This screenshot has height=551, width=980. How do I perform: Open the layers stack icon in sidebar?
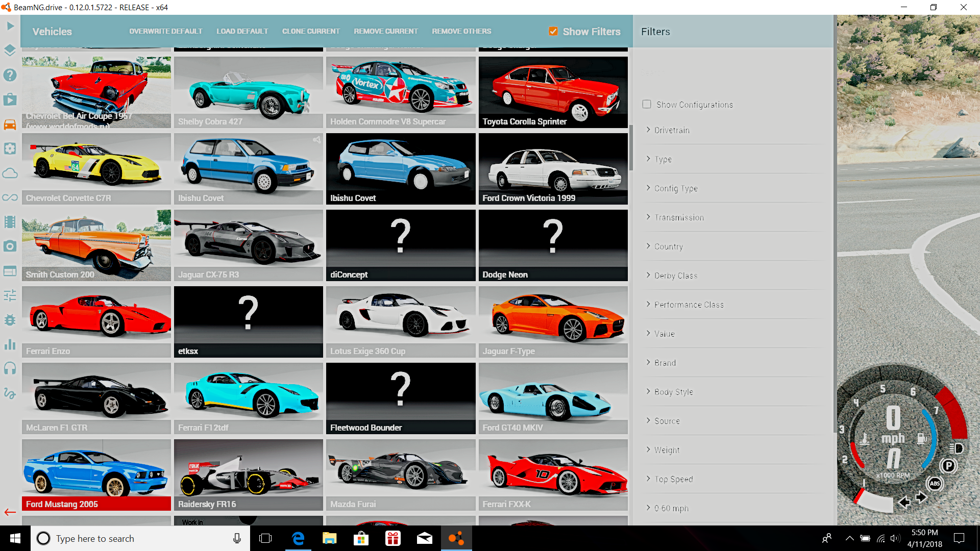[x=10, y=50]
